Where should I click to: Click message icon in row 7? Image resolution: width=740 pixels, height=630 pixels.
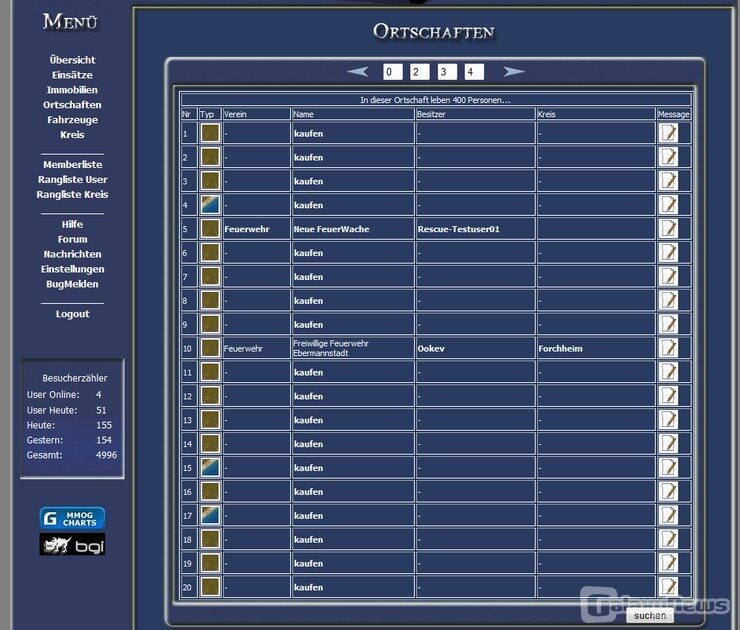pos(668,277)
